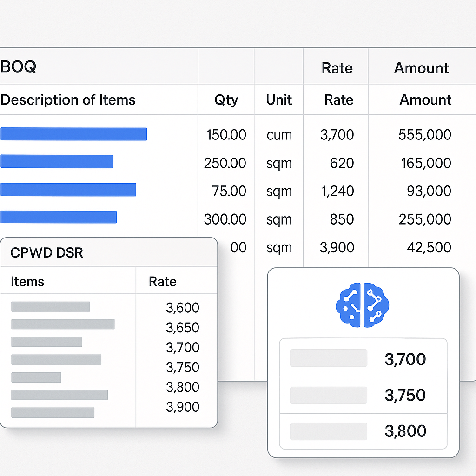The width and height of the screenshot is (476, 476).
Task: Click the amount cell 165,000
Action: tap(426, 163)
